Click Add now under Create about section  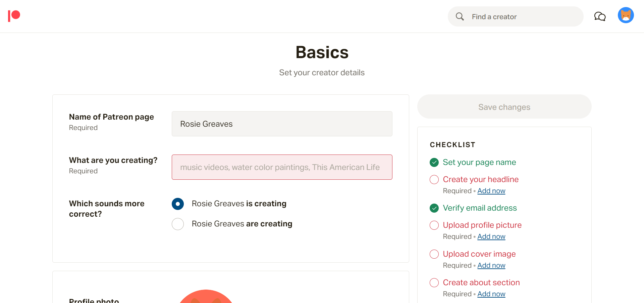(491, 294)
